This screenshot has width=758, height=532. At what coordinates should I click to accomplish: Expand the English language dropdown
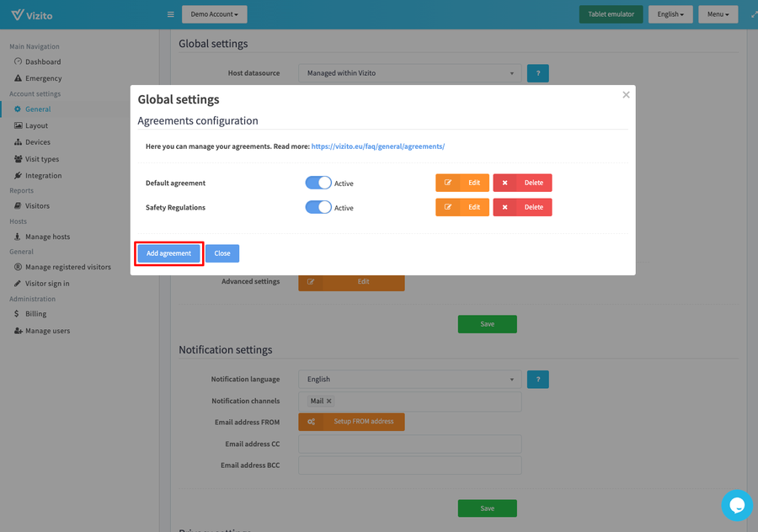[x=670, y=14]
